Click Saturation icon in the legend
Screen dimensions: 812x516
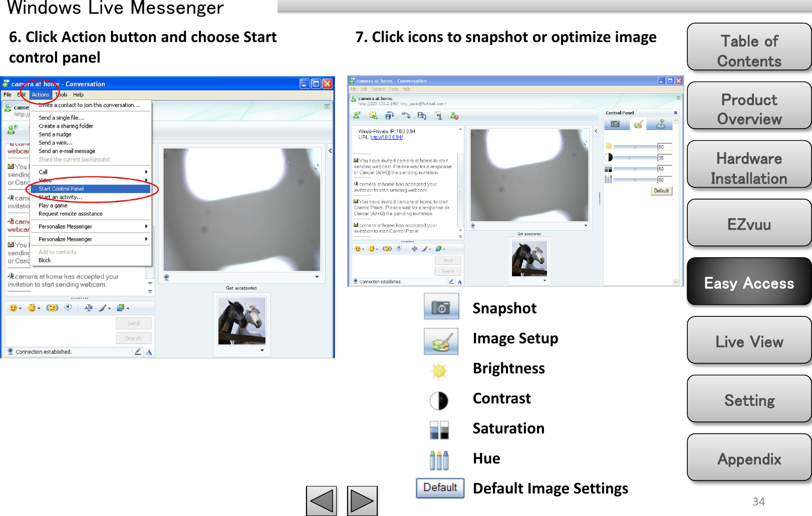click(x=439, y=430)
